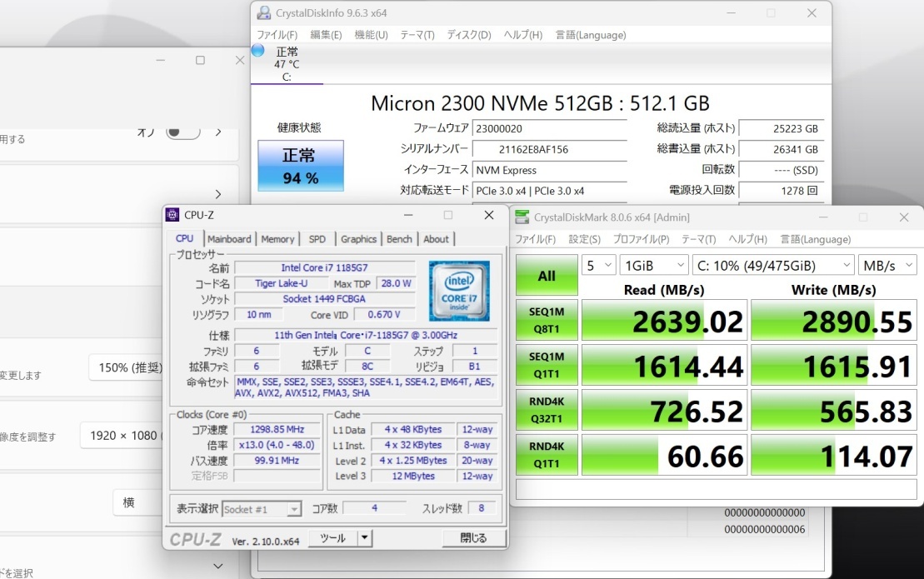Switch to the Graphics tab in CPU-Z

(x=358, y=239)
